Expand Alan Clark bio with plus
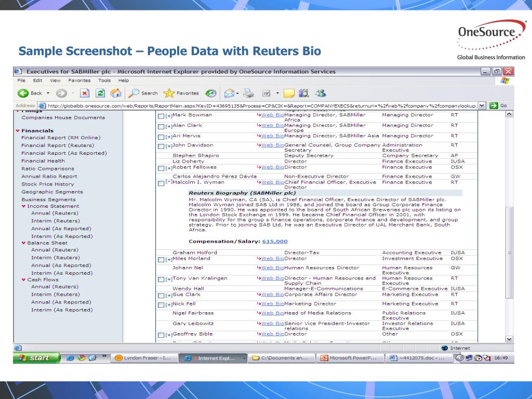This screenshot has width=532, height=399. (169, 127)
